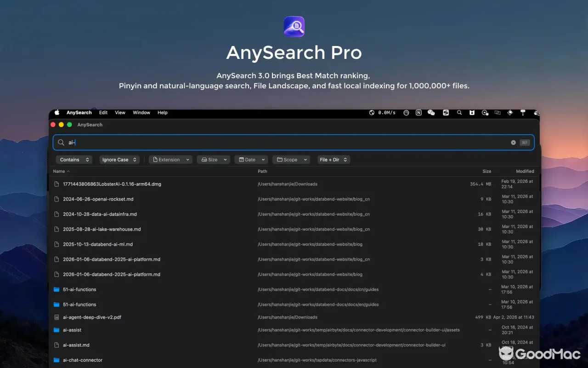Image resolution: width=588 pixels, height=368 pixels.
Task: Clear the search field with X icon
Action: pos(513,143)
